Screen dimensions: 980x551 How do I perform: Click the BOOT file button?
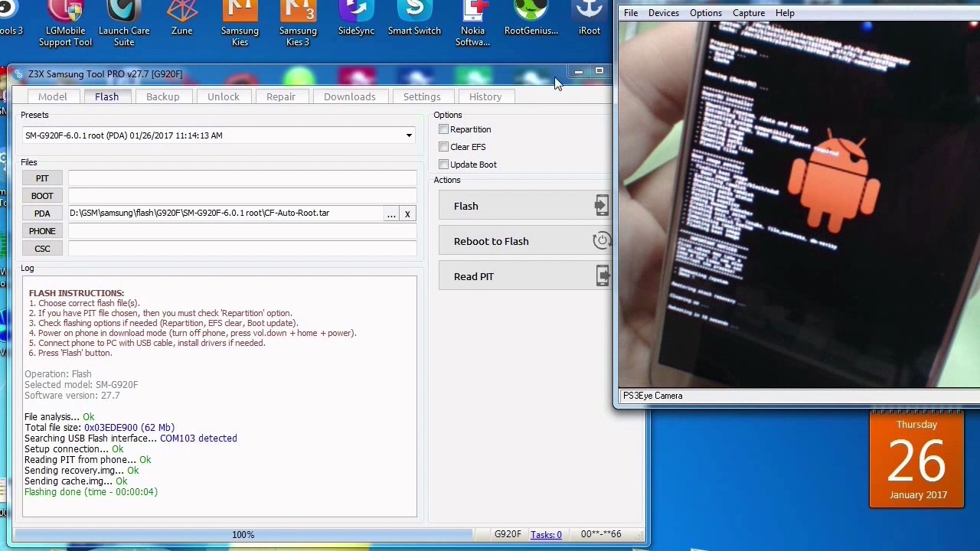click(42, 196)
